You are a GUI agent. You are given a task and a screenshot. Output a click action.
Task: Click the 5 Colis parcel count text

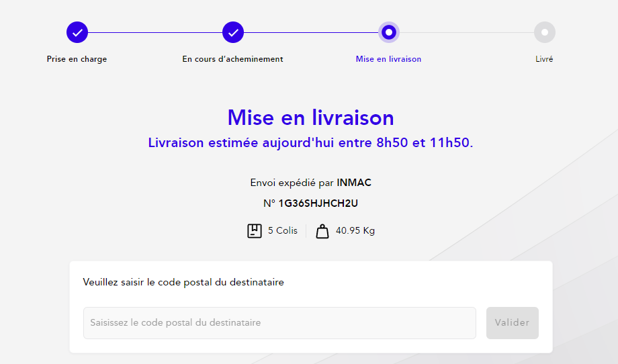[x=282, y=231]
